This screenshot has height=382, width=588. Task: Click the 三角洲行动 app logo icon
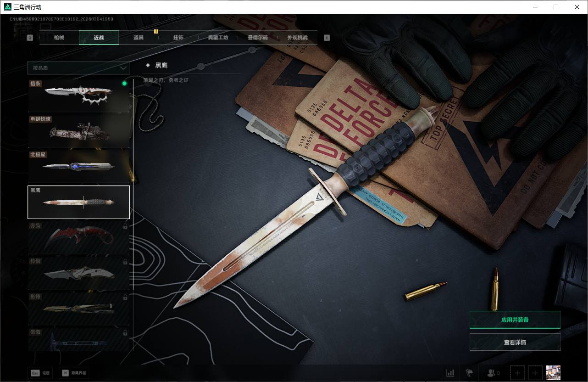coord(7,7)
